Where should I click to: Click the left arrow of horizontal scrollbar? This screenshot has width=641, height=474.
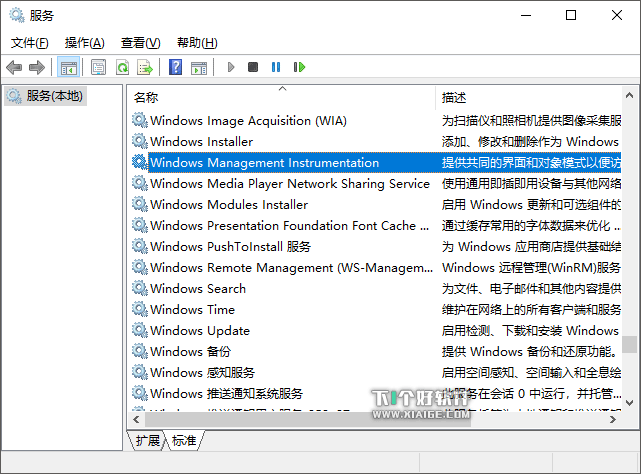(x=137, y=419)
